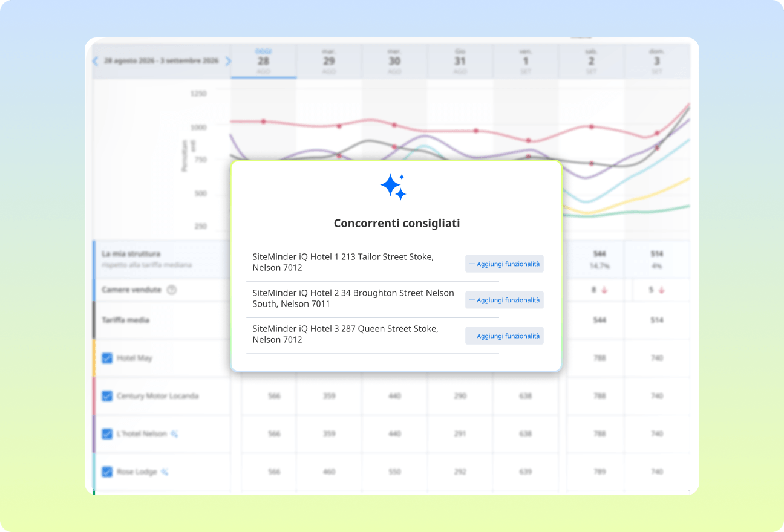Switch to the 29 AGO day column

click(328, 61)
